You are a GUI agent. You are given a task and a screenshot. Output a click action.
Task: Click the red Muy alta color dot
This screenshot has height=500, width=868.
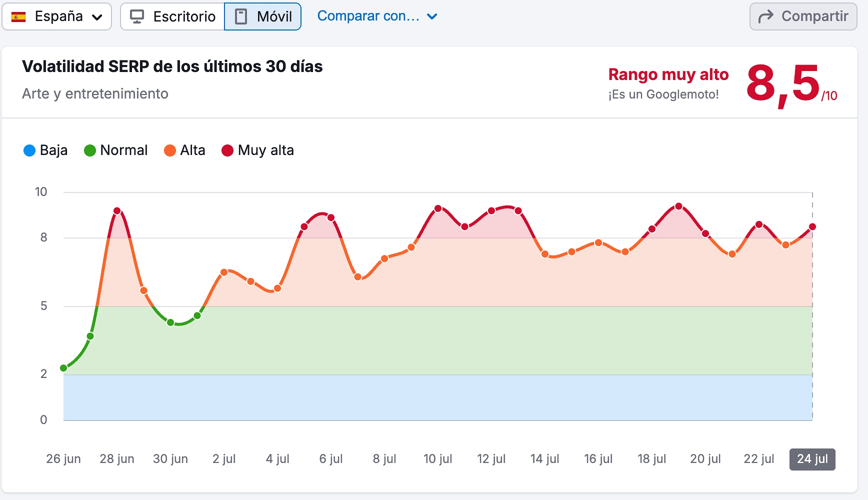227,150
